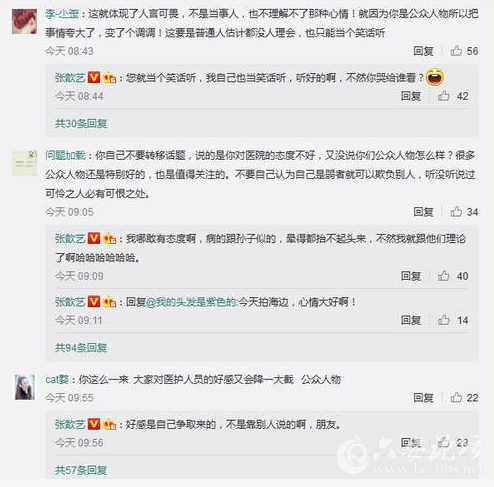This screenshot has height=487, width=494.
Task: Open the avatar beside the cat comment
Action: click(24, 387)
